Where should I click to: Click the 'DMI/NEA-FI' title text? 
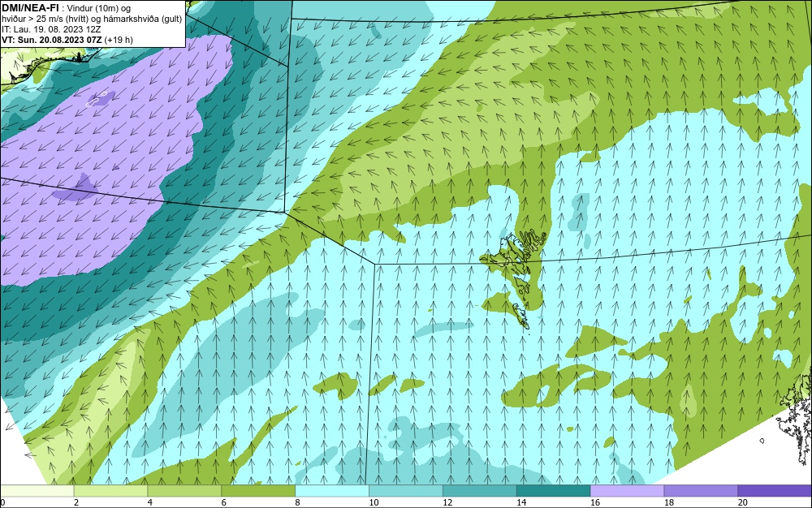pyautogui.click(x=30, y=8)
